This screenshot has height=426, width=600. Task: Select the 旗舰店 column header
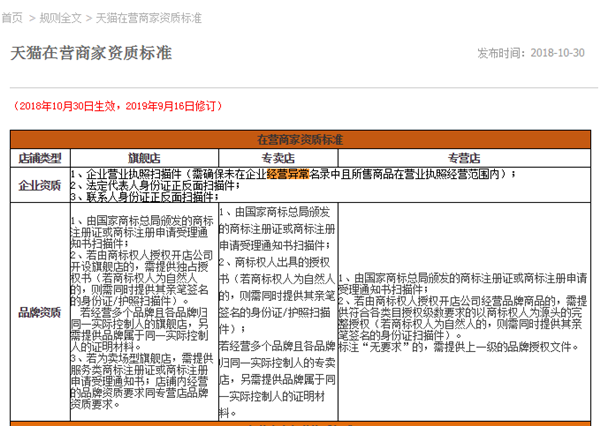144,158
